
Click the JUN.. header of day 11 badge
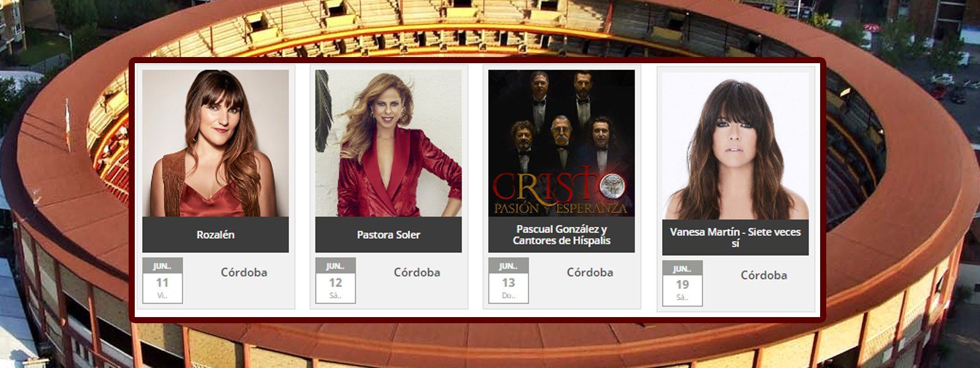162,266
